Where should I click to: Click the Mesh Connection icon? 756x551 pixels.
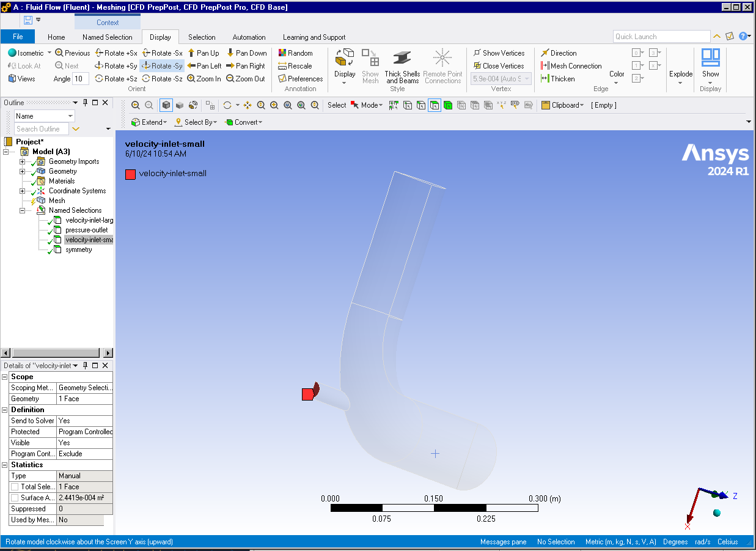545,66
